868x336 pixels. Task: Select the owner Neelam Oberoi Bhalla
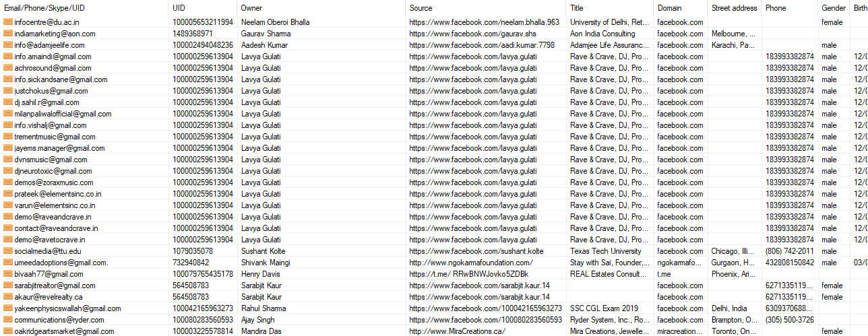pyautogui.click(x=275, y=22)
